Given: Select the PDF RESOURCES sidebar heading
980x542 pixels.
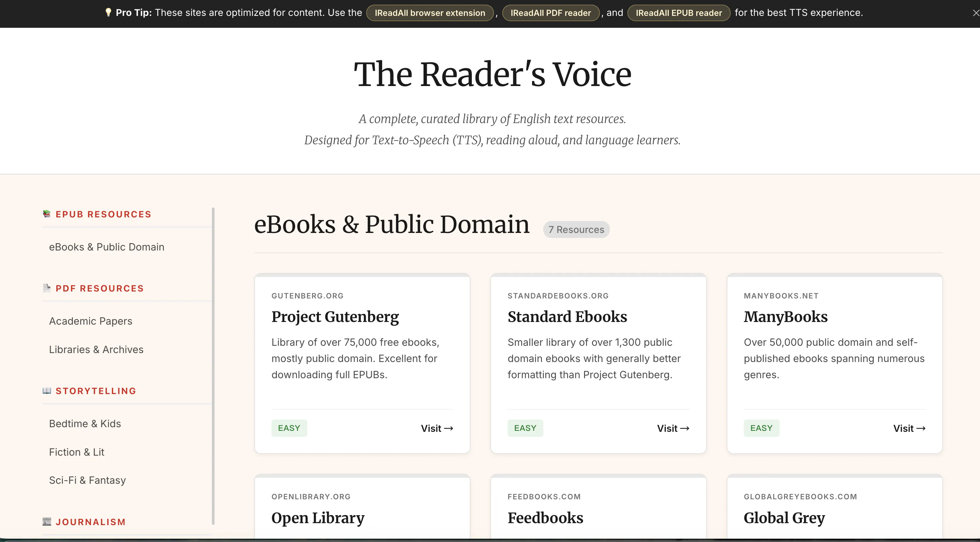Looking at the screenshot, I should 100,289.
